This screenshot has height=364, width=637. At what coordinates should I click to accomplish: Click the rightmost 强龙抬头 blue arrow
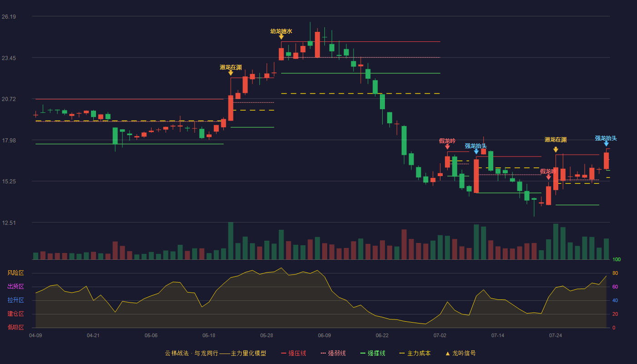click(606, 144)
